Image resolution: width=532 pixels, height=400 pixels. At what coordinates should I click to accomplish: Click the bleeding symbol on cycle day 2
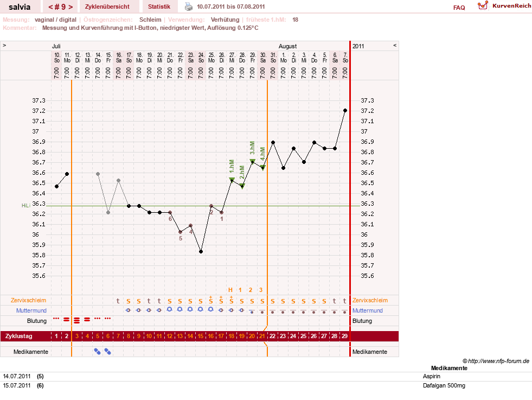point(67,320)
